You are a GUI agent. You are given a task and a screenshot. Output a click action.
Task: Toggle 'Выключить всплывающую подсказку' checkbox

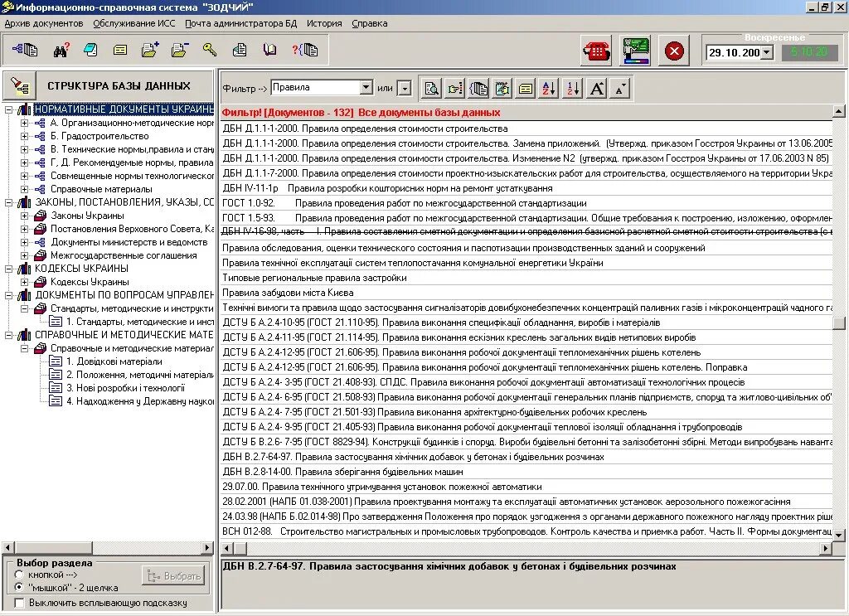(x=20, y=603)
